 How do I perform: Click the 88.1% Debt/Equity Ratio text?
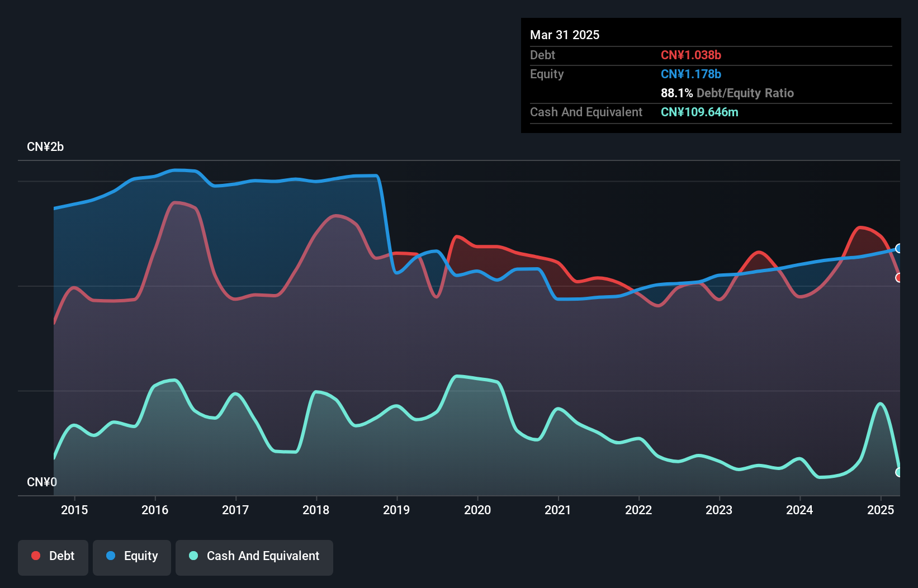point(727,93)
